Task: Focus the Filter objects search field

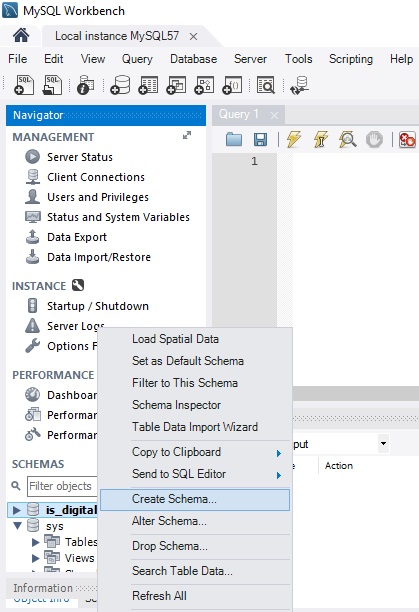Action: [x=62, y=486]
